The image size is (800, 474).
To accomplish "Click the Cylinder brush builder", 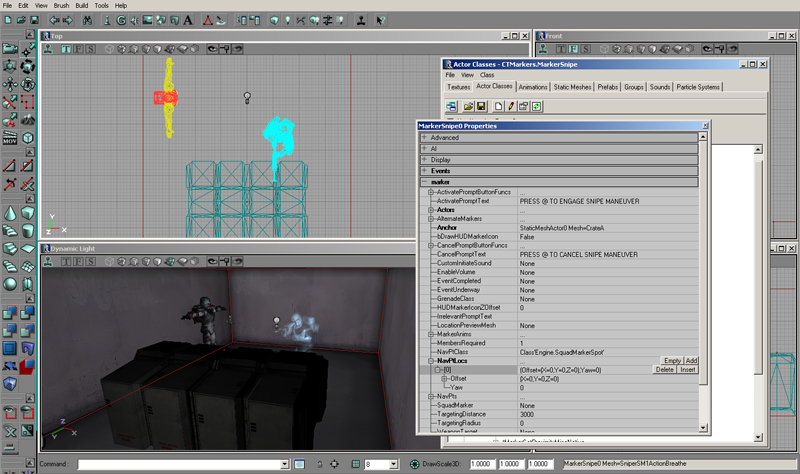I will click(28, 231).
